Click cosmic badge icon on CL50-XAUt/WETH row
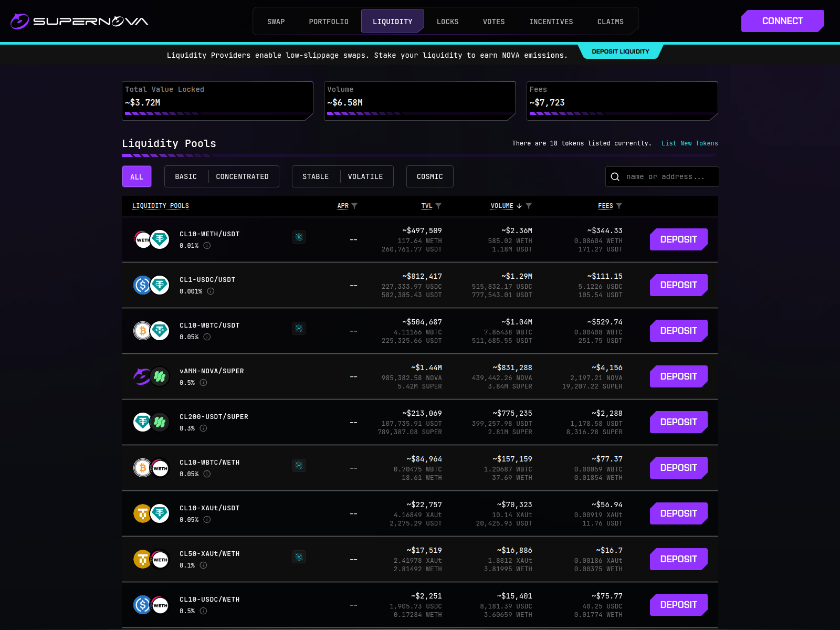This screenshot has width=840, height=630. point(299,557)
